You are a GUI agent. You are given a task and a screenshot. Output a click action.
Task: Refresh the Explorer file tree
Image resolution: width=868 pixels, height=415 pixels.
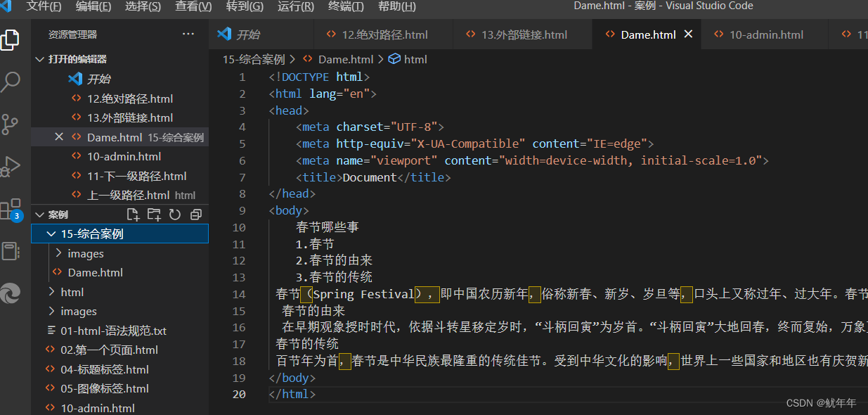175,215
